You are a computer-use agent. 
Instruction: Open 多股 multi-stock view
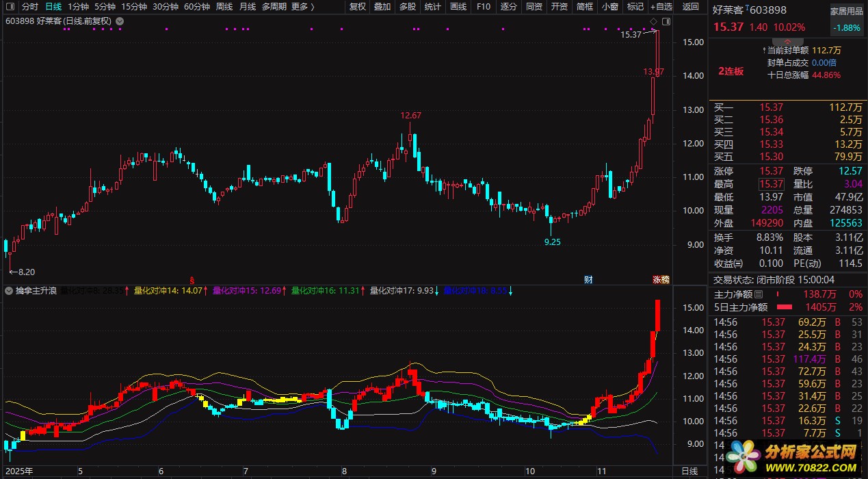click(408, 6)
